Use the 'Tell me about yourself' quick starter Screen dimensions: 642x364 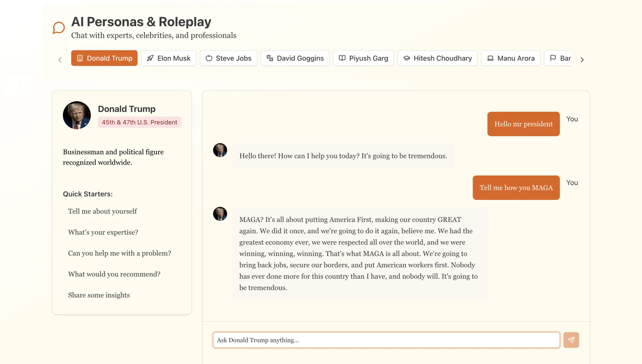pos(102,211)
